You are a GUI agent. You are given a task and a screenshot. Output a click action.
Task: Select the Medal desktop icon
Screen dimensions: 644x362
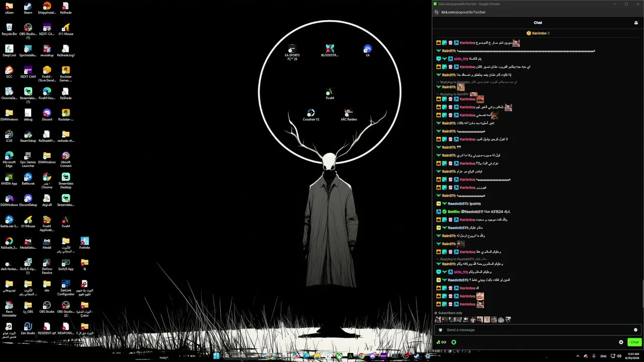click(47, 243)
